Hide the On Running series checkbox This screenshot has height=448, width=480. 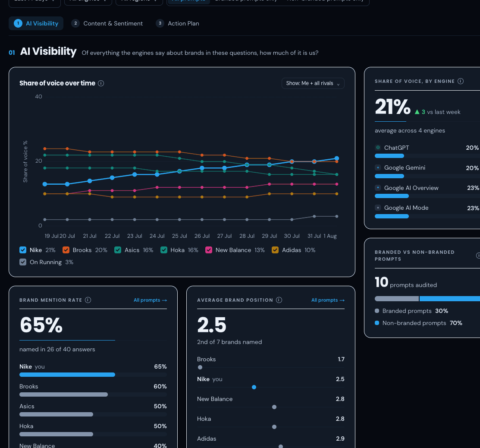click(23, 262)
